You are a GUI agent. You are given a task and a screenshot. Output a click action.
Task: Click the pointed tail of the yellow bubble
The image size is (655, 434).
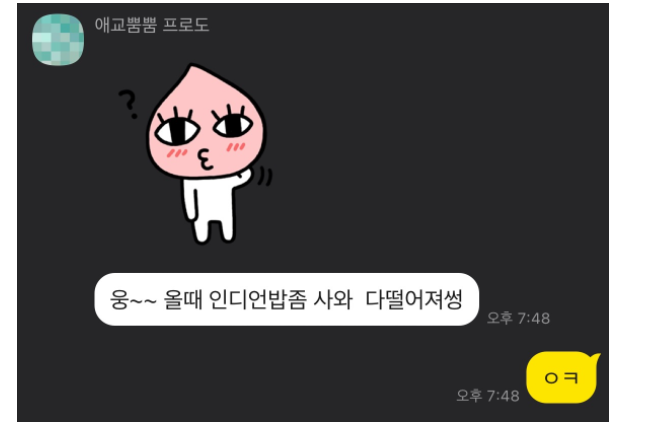(594, 360)
